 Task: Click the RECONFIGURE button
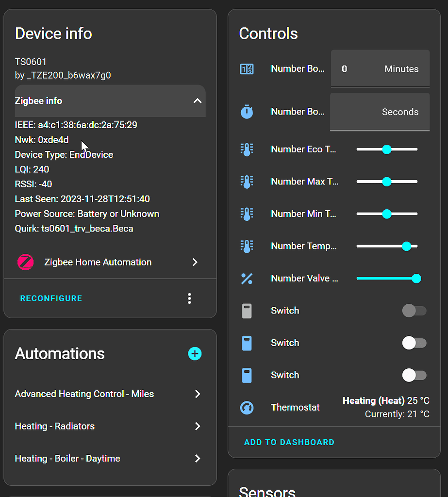[51, 298]
